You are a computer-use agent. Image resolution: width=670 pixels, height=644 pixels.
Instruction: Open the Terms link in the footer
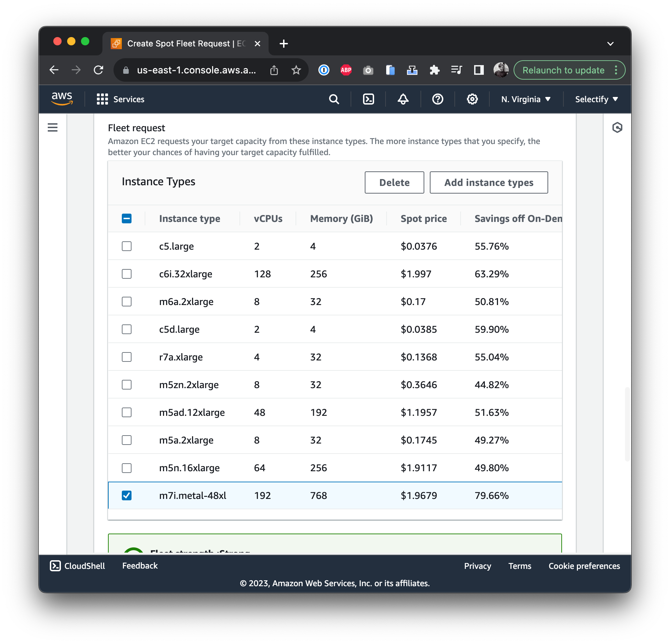pos(519,566)
